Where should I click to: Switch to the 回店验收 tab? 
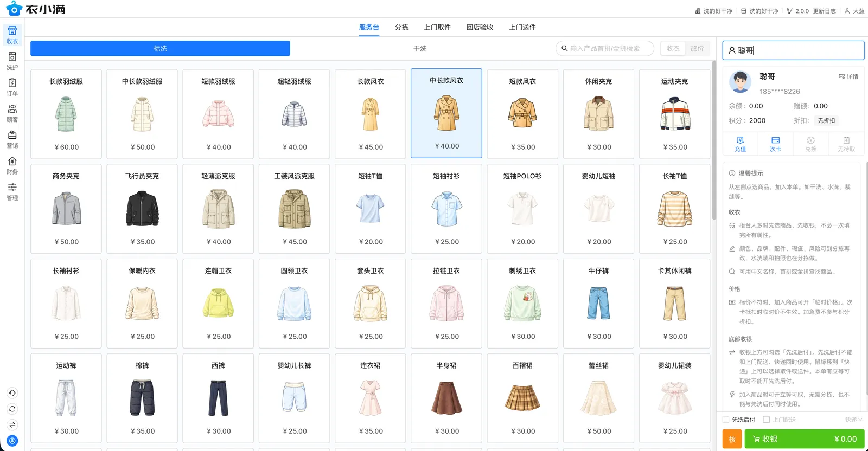(480, 27)
